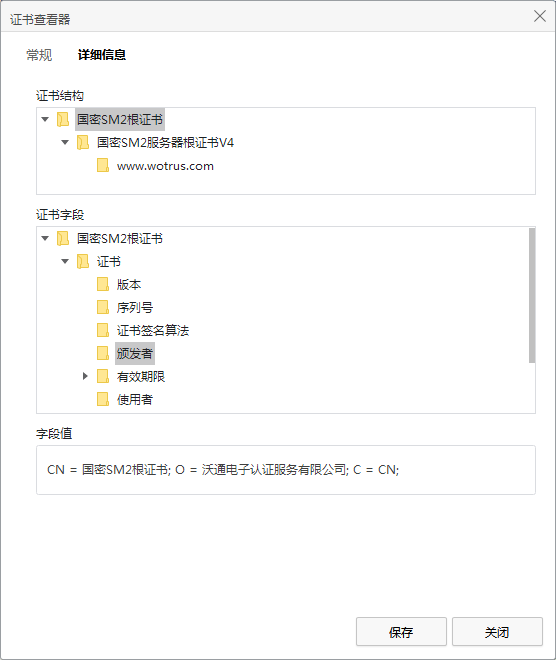556x660 pixels.
Task: Click folder icon of 国密SM2根证书 in 证书结构
Action: [x=63, y=120]
